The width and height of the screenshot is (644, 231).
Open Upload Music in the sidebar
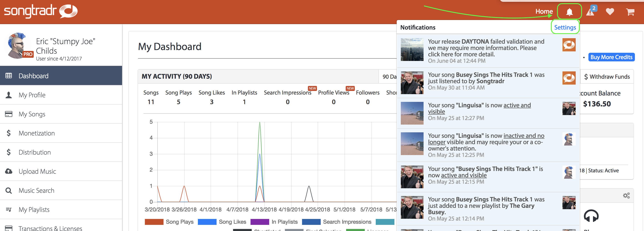pyautogui.click(x=61, y=171)
